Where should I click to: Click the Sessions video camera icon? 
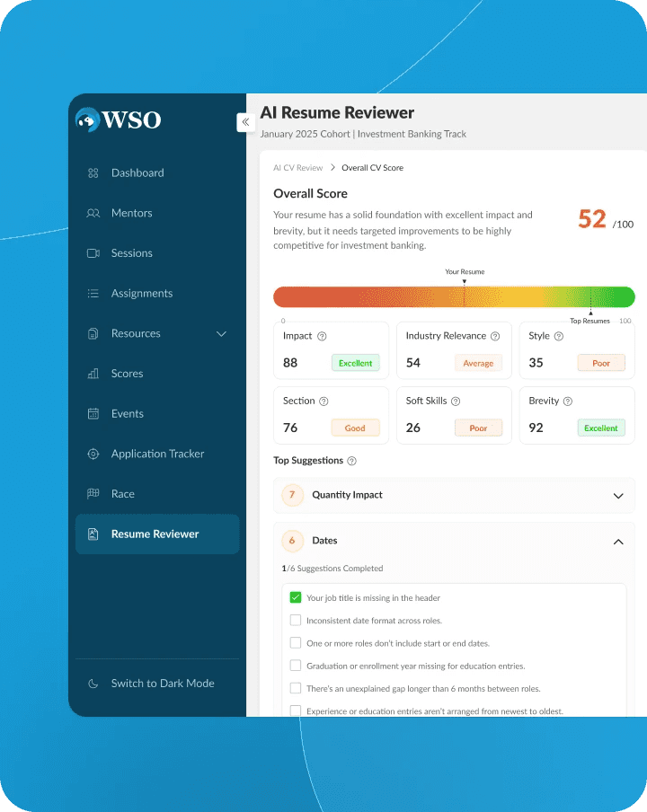(93, 253)
